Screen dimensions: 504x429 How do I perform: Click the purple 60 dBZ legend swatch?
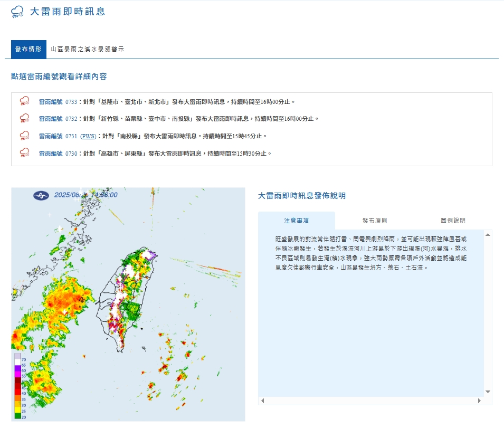tap(17, 368)
